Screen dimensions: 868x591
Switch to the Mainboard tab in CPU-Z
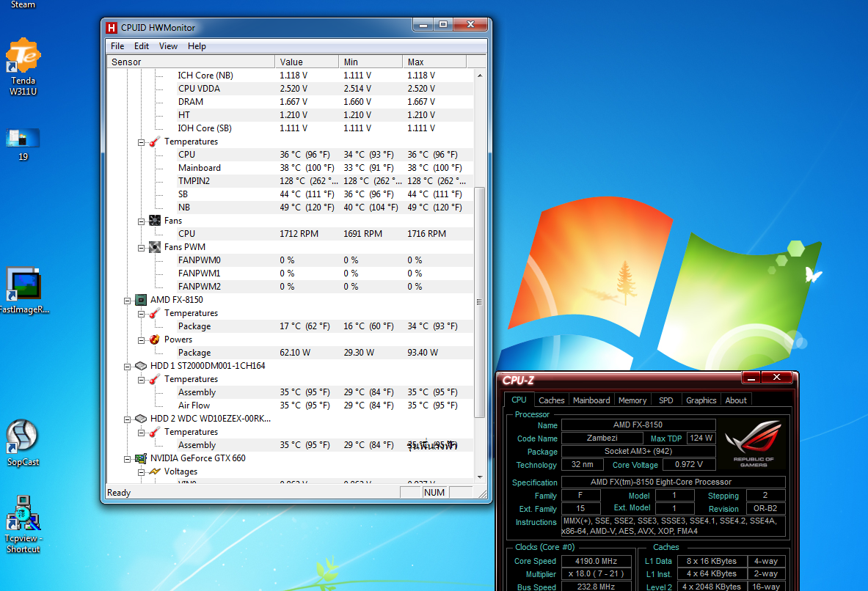[x=591, y=400]
